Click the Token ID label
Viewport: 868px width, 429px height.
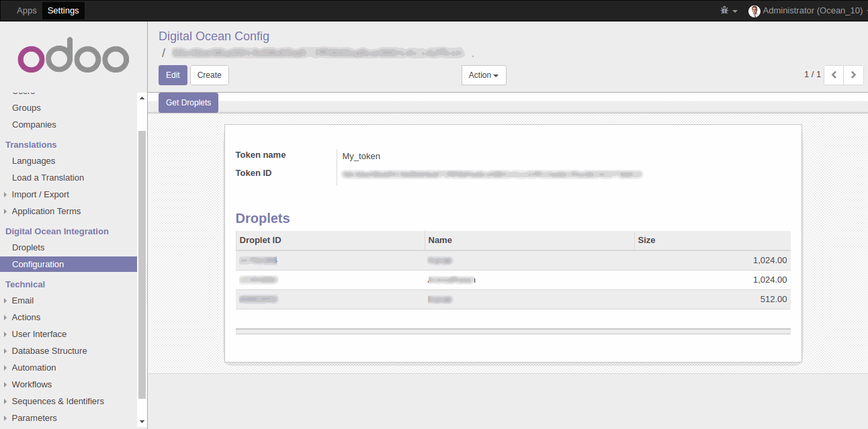pos(253,173)
